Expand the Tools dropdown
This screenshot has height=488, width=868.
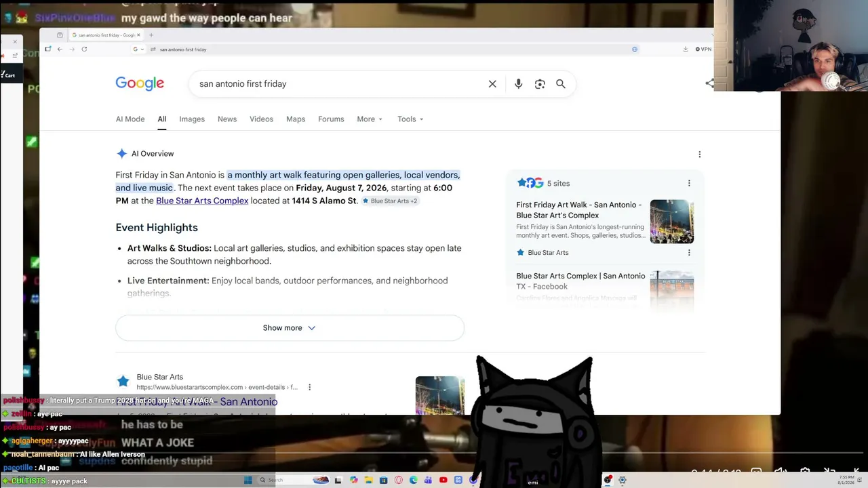pyautogui.click(x=410, y=119)
